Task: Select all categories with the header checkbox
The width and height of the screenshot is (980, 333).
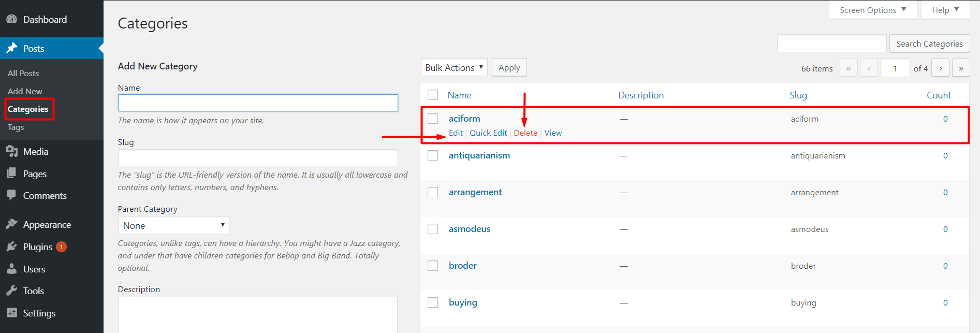Action: [x=433, y=95]
